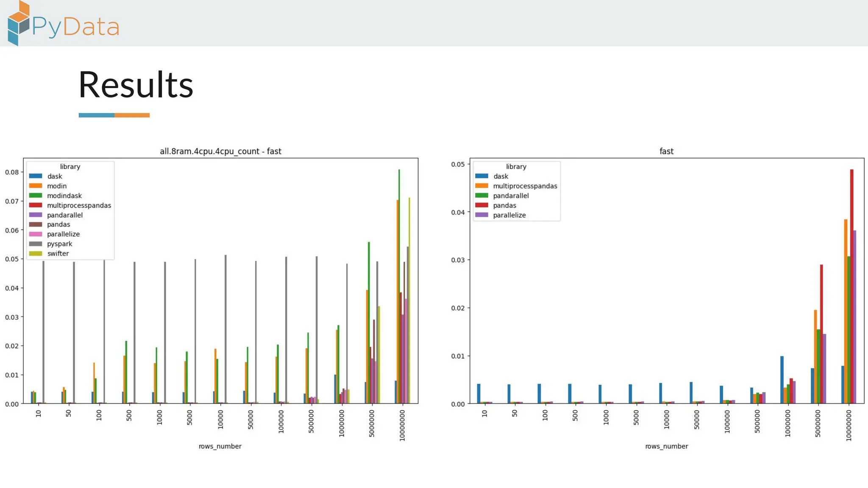Screen dimensions: 868x488
Task: Click the red pandas swatch in right legend
Action: (x=481, y=205)
